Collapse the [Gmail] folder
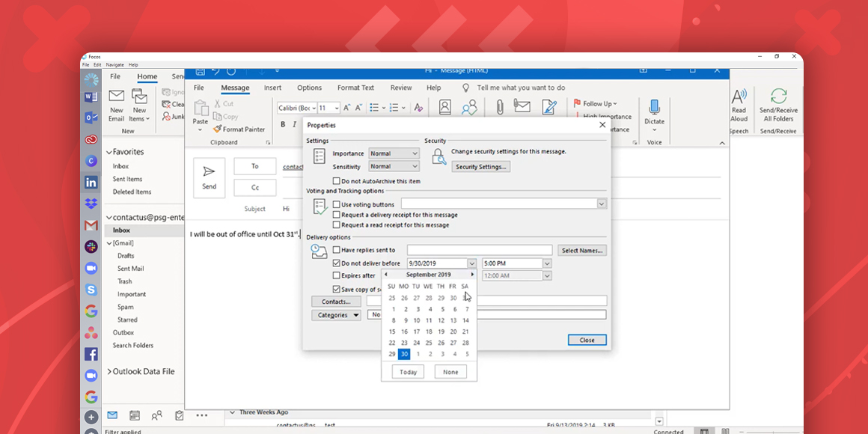This screenshot has height=434, width=868. [x=109, y=243]
